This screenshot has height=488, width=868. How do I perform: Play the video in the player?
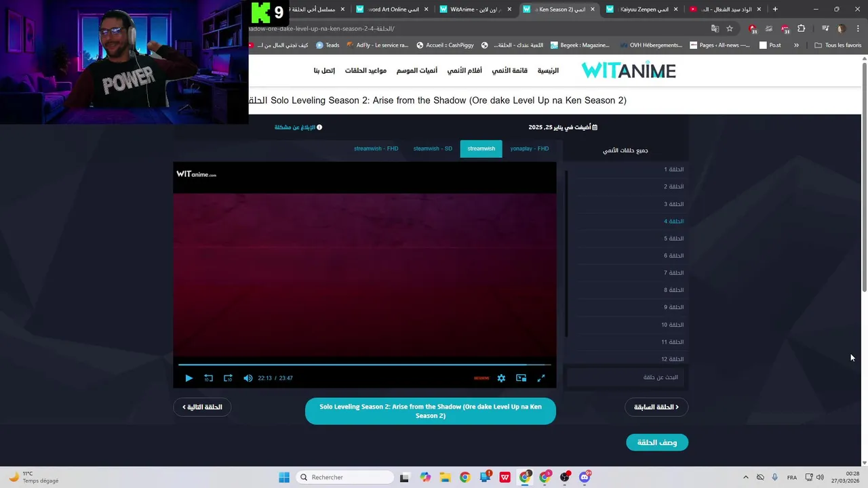(x=189, y=378)
